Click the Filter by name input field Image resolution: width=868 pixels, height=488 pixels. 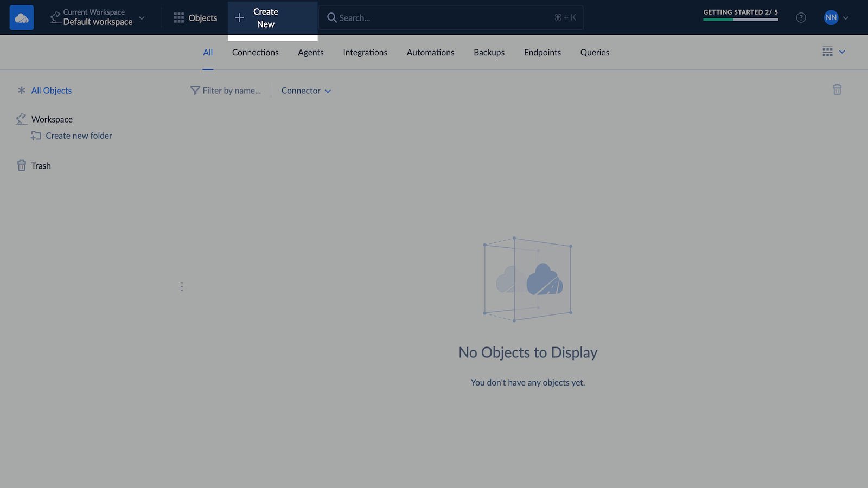232,91
